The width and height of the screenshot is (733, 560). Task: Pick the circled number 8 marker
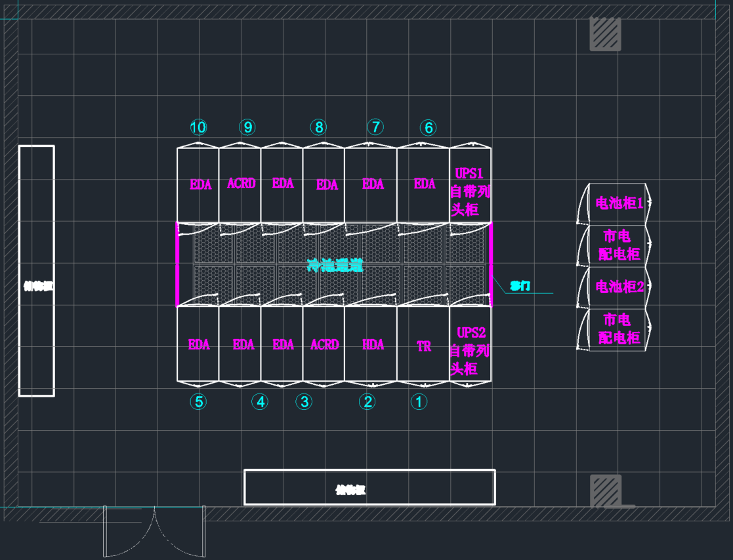(x=319, y=127)
